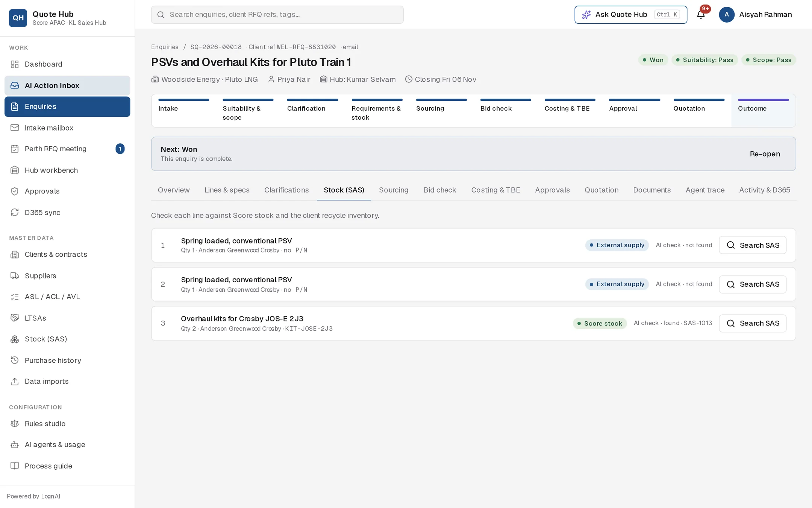
Task: Focus the search enquiries input field
Action: click(x=277, y=15)
